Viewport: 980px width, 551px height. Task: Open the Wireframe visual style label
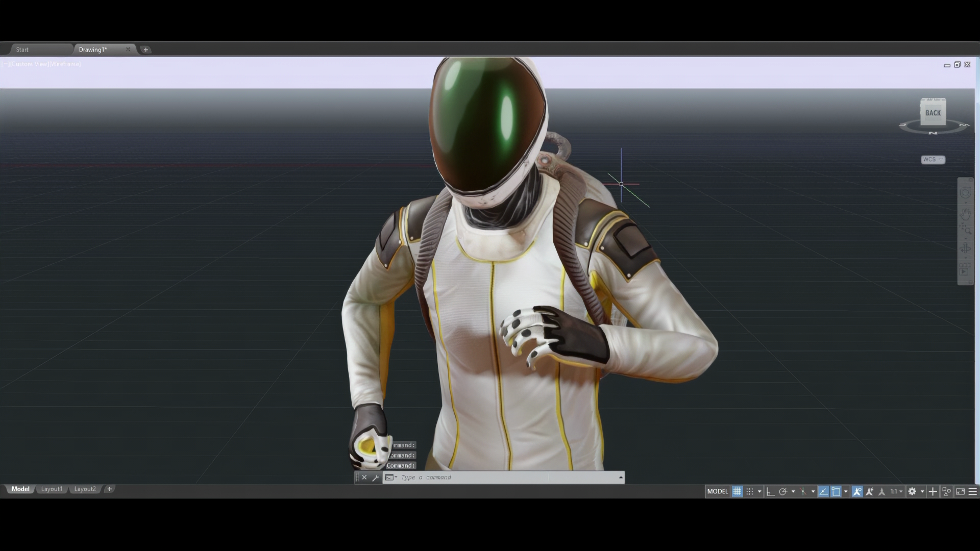click(x=65, y=64)
